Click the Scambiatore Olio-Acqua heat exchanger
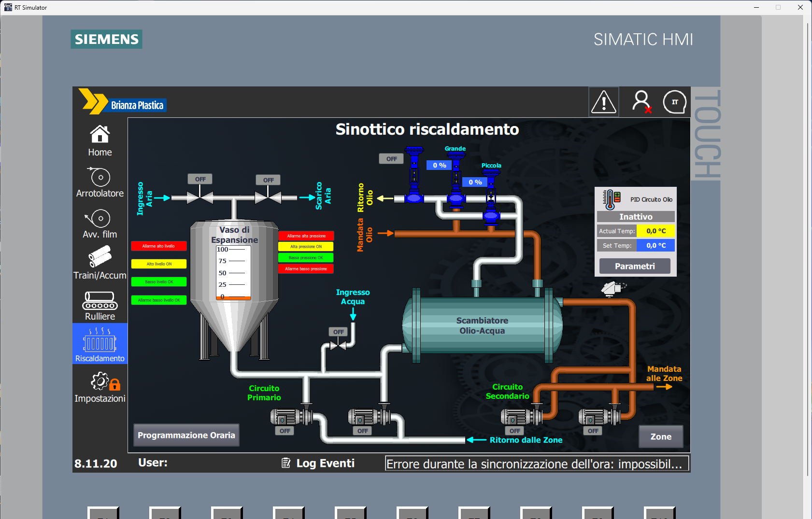This screenshot has height=519, width=812. (482, 325)
